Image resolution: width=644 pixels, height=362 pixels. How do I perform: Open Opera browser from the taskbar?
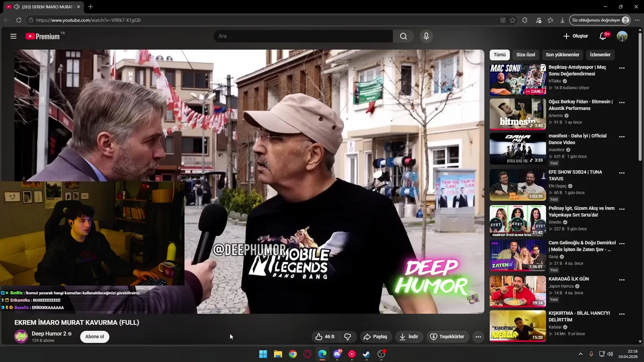307,354
